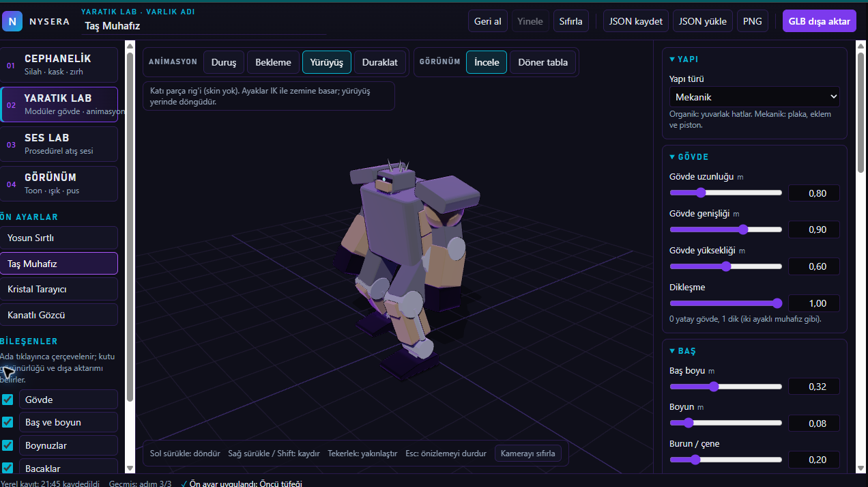Open the Yapı türü Mekanik dropdown
This screenshot has width=868, height=487.
click(754, 97)
